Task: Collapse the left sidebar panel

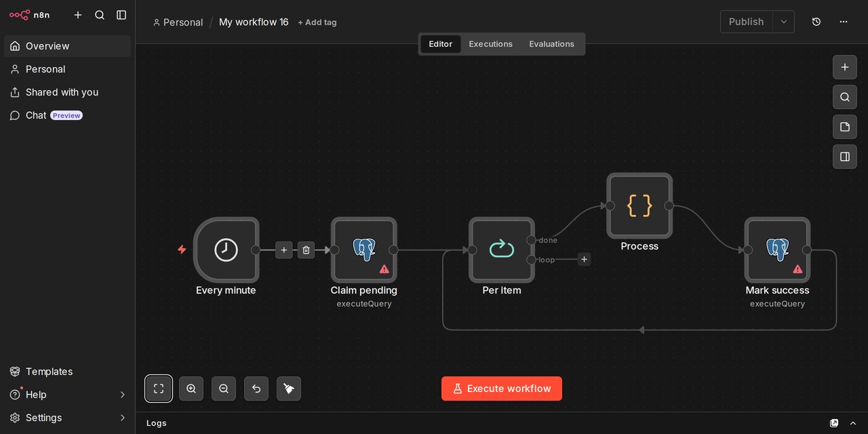Action: tap(121, 15)
